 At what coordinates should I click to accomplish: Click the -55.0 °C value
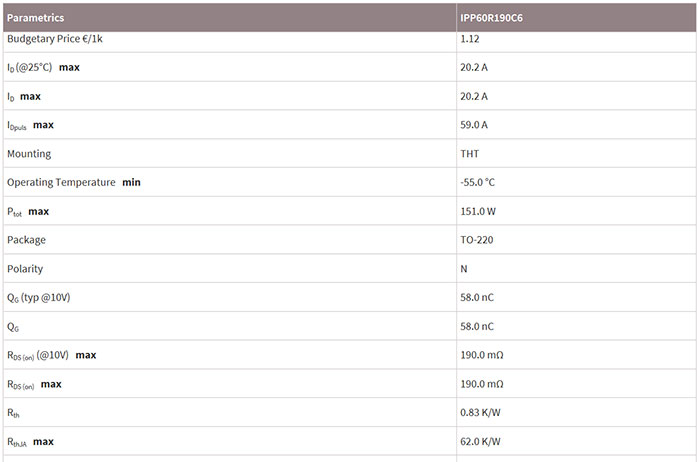point(478,183)
